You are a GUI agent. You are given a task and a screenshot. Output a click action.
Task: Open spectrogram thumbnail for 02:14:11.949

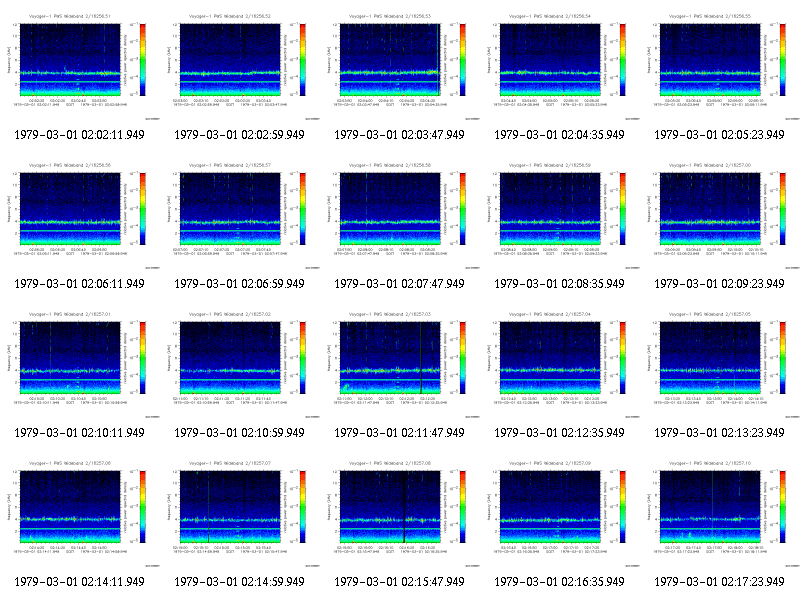(x=80, y=513)
